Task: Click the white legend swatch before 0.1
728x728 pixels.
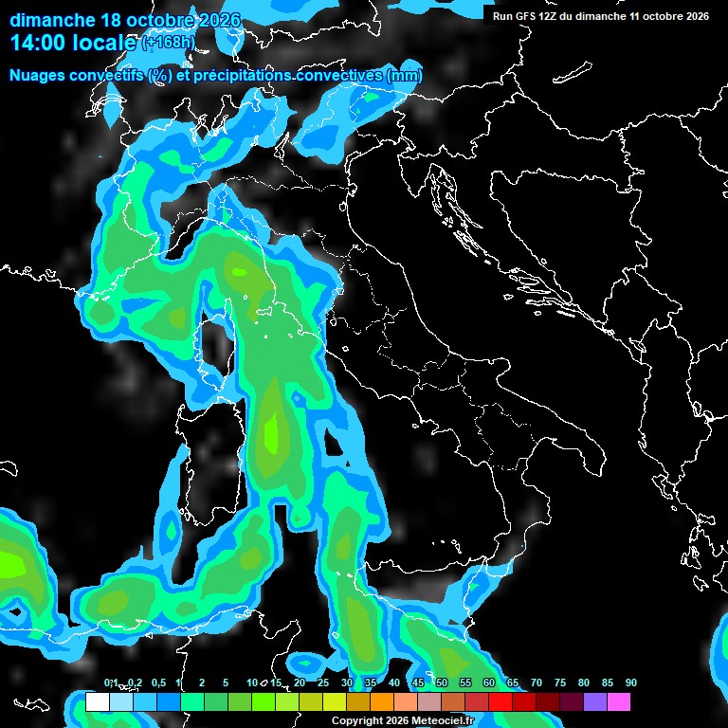Action: click(x=98, y=701)
